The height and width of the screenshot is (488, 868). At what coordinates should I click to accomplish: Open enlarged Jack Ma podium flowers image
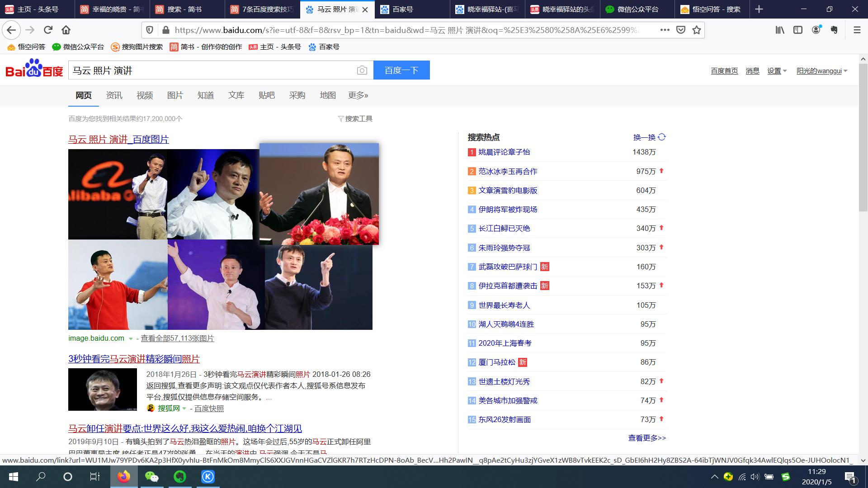tap(319, 194)
